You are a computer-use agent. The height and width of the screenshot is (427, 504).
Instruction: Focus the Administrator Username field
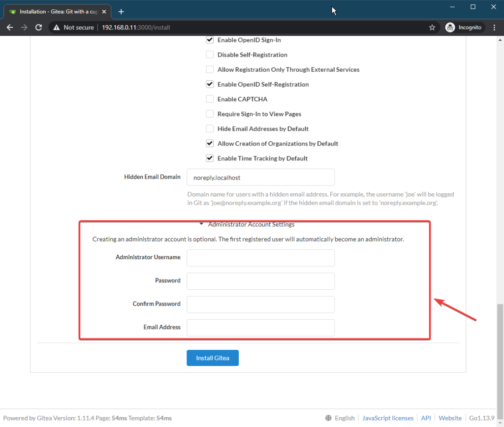260,258
